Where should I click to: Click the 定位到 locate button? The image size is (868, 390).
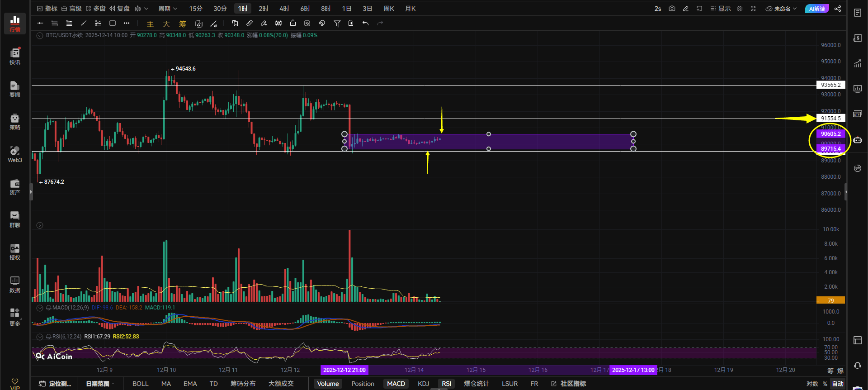(x=55, y=384)
